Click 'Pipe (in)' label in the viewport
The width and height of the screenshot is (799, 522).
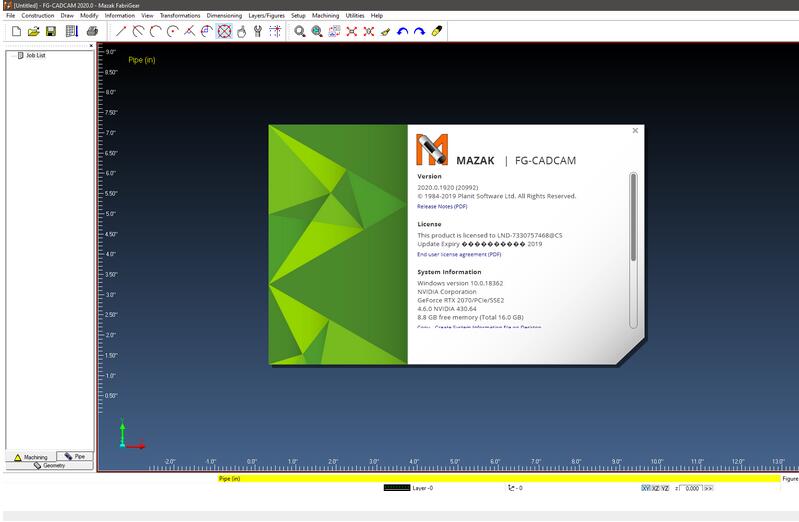(x=142, y=60)
